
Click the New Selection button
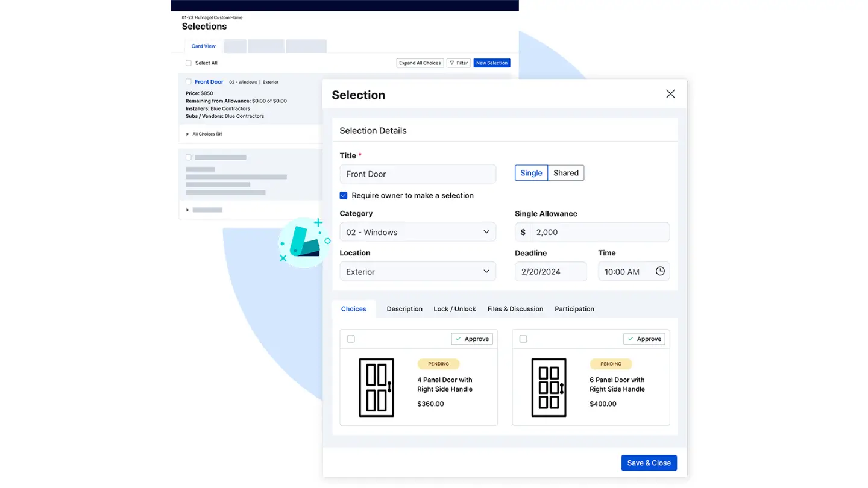[x=492, y=63]
